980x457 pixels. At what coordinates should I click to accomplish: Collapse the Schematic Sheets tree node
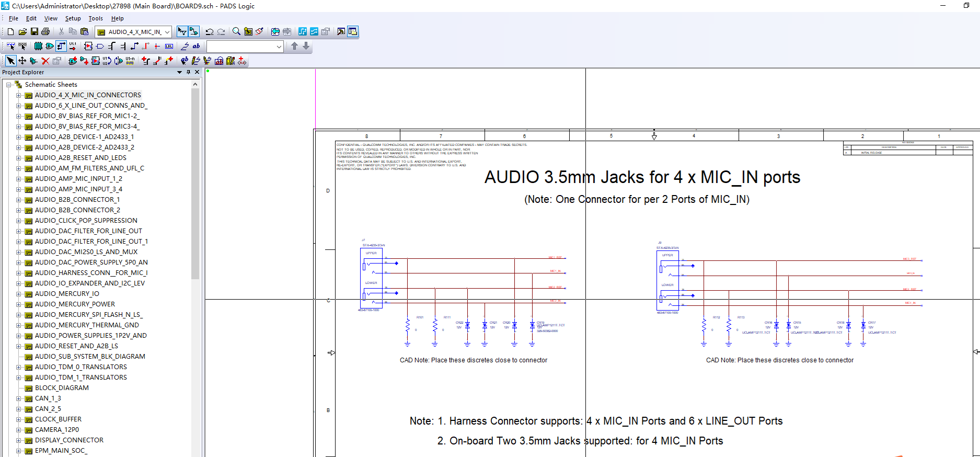tap(9, 85)
